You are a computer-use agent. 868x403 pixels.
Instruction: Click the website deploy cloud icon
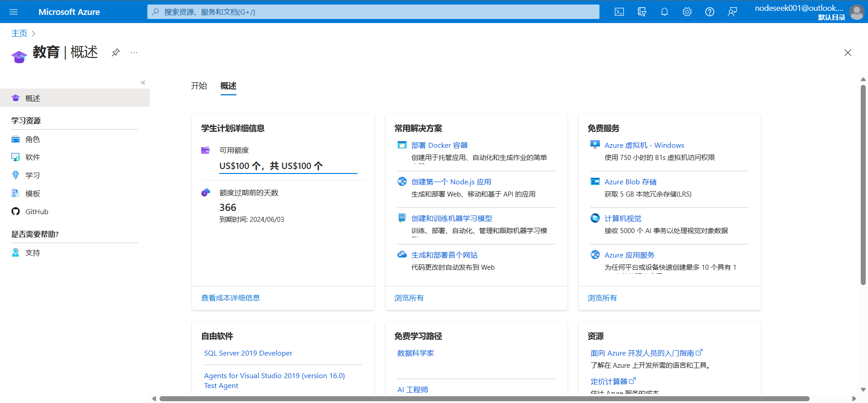(402, 254)
